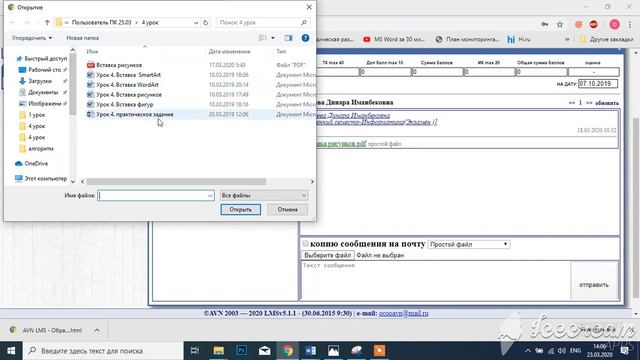This screenshot has width=640, height=360.
Task: Toggle the preview pane icon
Action: (x=289, y=38)
